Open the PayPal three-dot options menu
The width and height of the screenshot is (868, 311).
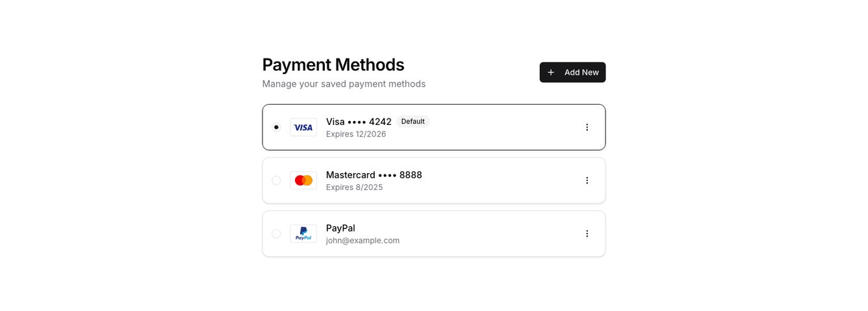(x=587, y=234)
